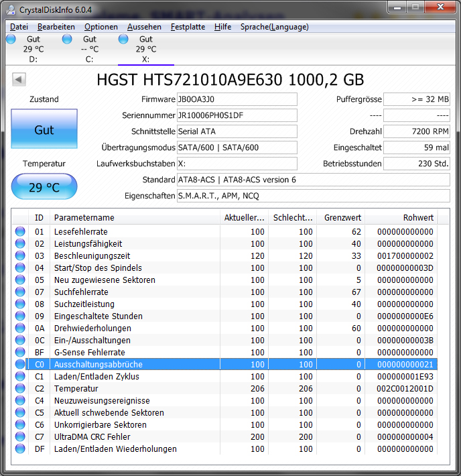Click the Eigenschaften field
This screenshot has width=461, height=476.
[x=314, y=196]
